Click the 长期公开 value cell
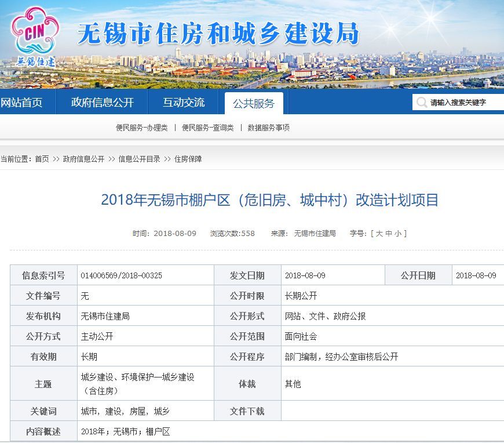Image resolution: width=504 pixels, height=443 pixels. (392, 296)
